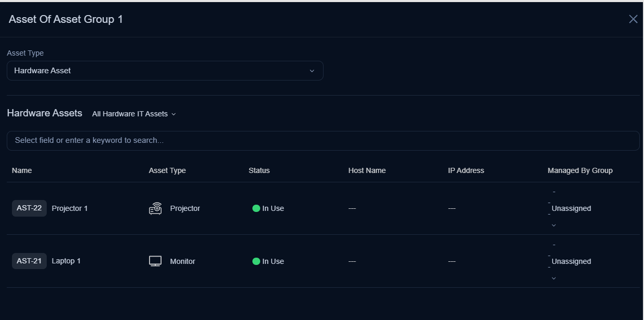Click the In Use status of Projector 1
Image resolution: width=644 pixels, height=320 pixels.
click(x=273, y=208)
